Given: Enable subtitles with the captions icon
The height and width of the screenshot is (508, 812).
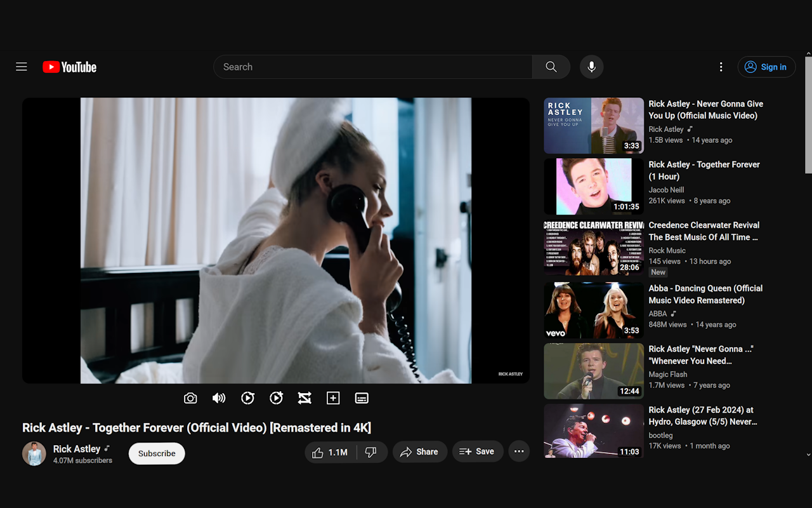Looking at the screenshot, I should 361,398.
